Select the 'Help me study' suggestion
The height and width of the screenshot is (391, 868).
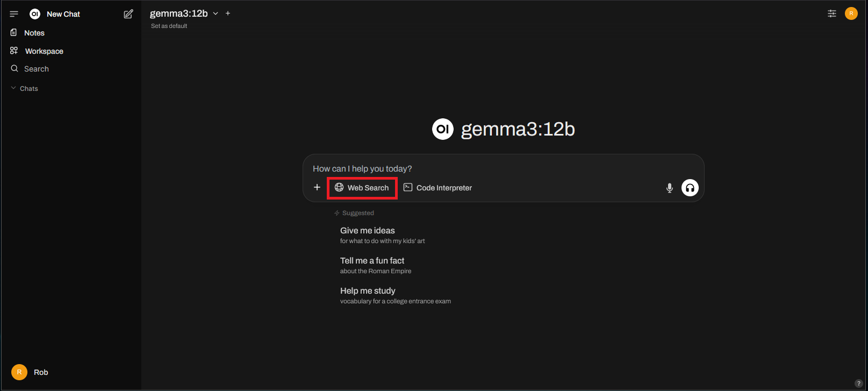[x=396, y=295]
